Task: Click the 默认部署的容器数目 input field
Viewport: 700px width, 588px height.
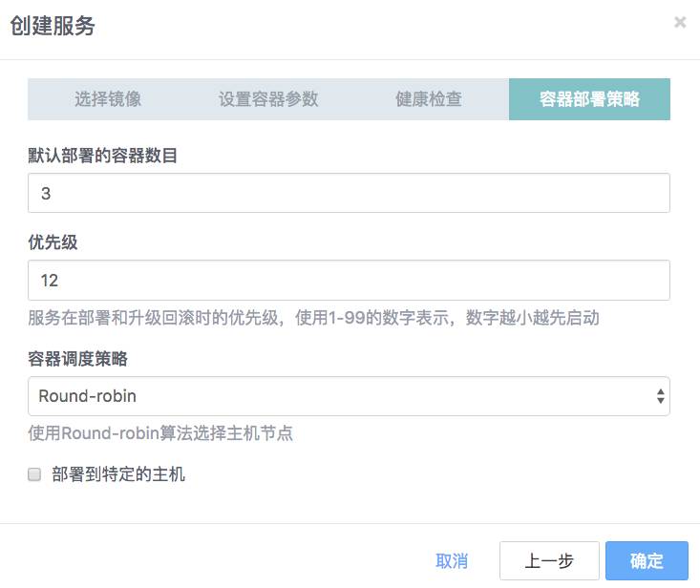Action: tap(349, 193)
